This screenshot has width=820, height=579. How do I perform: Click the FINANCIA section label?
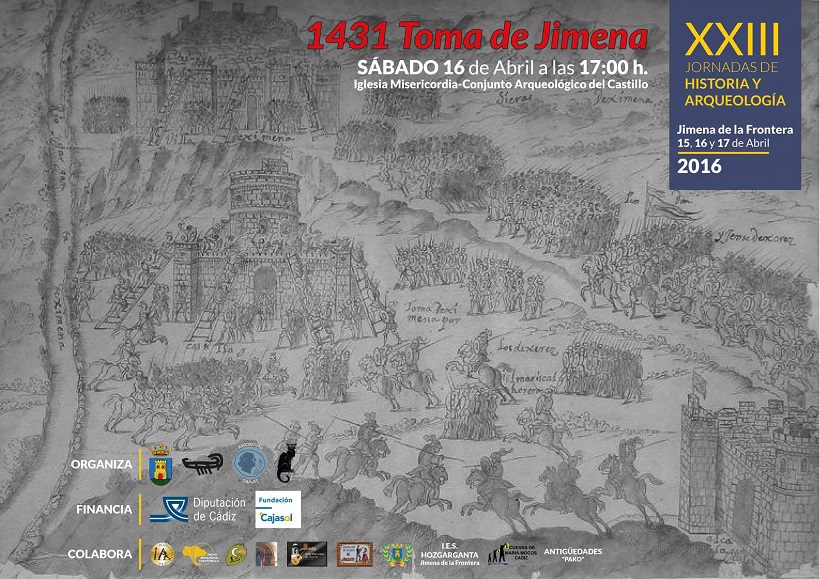coord(104,509)
